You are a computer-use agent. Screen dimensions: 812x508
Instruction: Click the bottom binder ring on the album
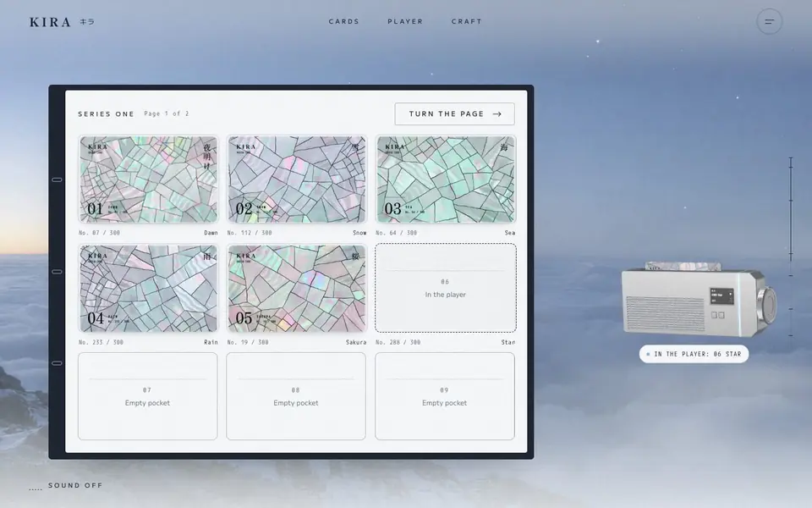[57, 363]
